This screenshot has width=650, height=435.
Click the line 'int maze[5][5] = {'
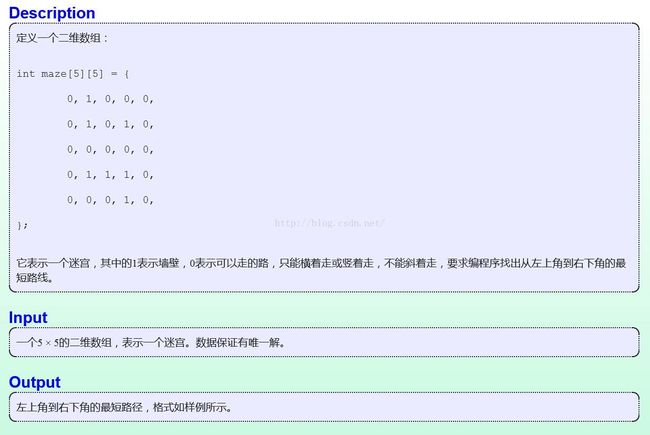[x=73, y=74]
